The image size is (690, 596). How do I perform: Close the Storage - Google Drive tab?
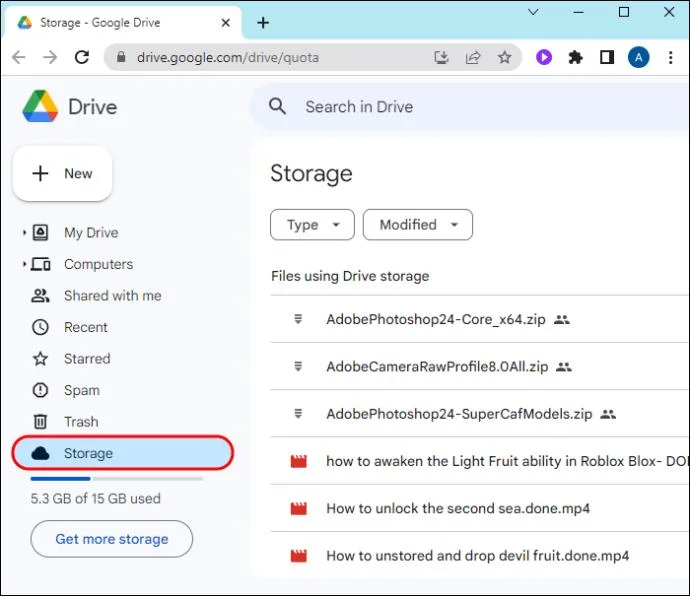tap(226, 23)
